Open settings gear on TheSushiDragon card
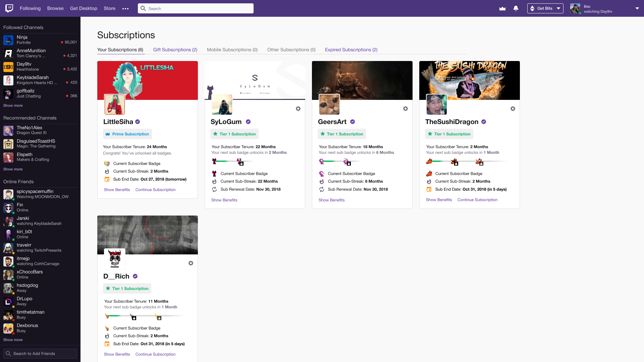Viewport: 644px width, 362px height. coord(513,109)
